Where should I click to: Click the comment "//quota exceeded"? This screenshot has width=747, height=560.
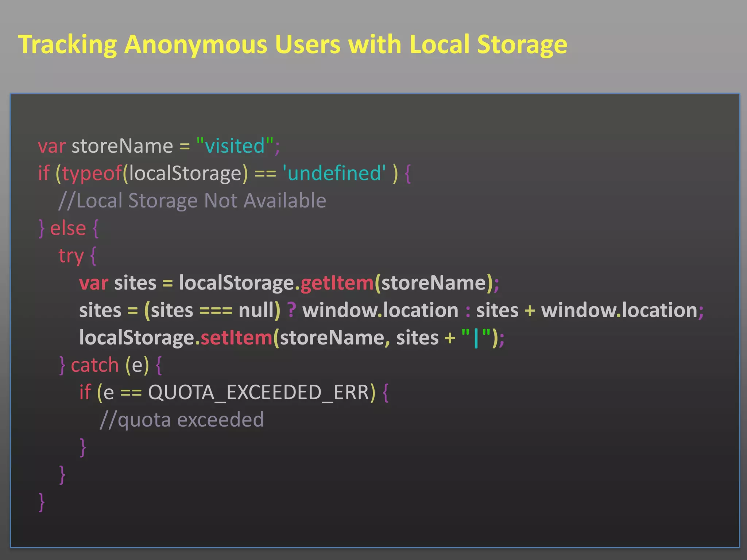point(182,420)
